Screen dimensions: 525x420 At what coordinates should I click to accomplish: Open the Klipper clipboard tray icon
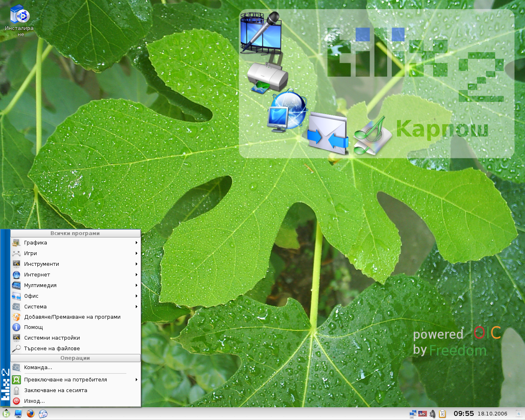(442, 414)
